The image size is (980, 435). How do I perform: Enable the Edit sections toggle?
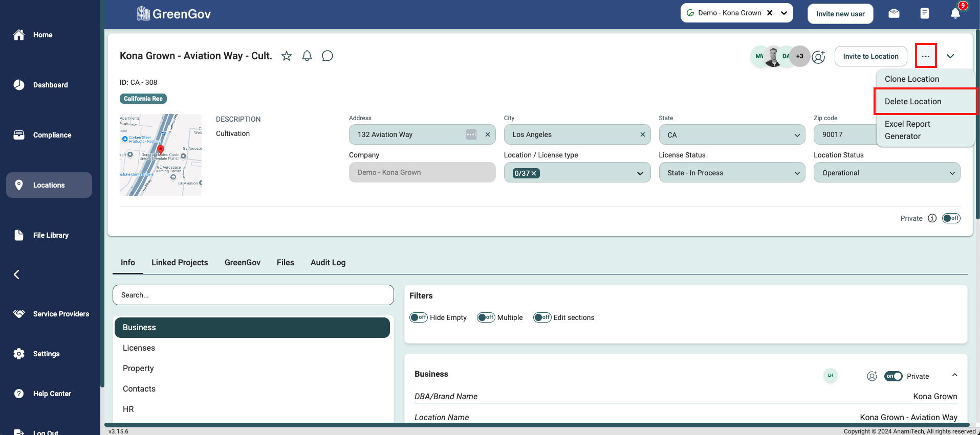point(542,317)
